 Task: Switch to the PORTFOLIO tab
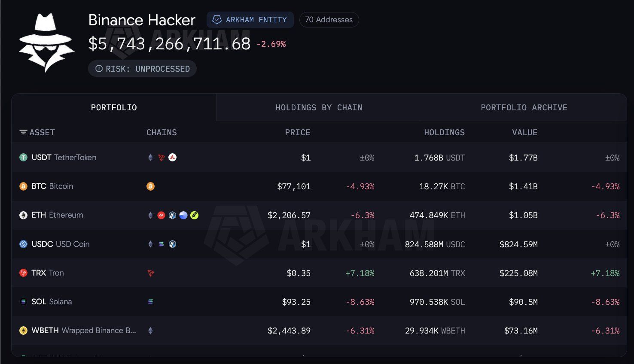point(114,107)
